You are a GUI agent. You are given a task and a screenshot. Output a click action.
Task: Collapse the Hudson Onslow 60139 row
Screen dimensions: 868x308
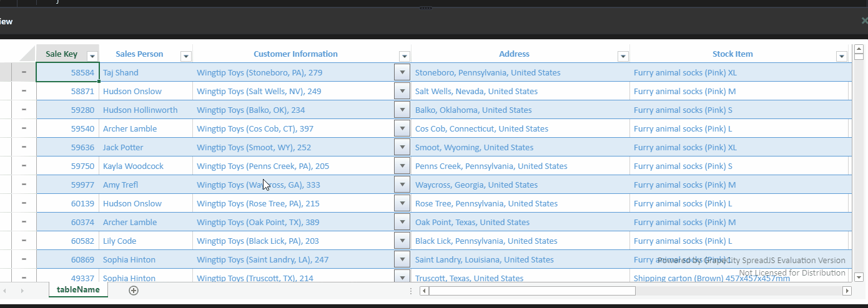click(x=24, y=203)
